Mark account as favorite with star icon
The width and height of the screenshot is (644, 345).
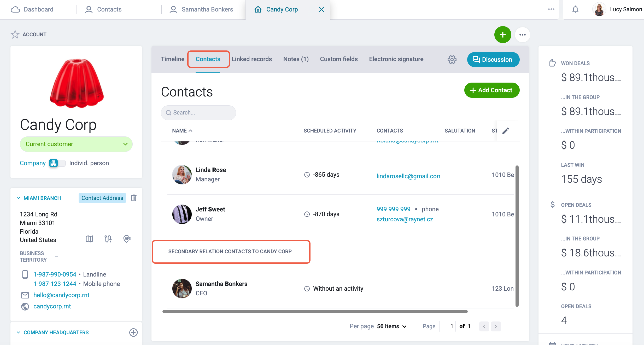pos(15,34)
